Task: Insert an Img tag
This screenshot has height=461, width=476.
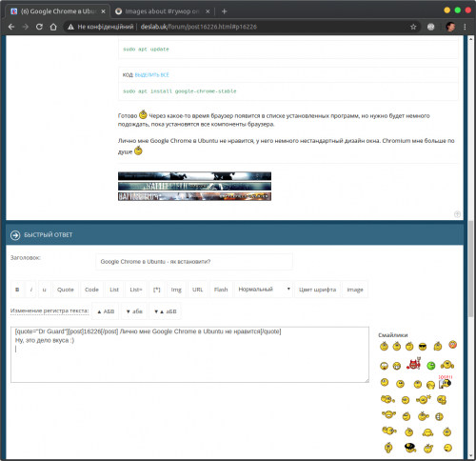Action: point(176,290)
